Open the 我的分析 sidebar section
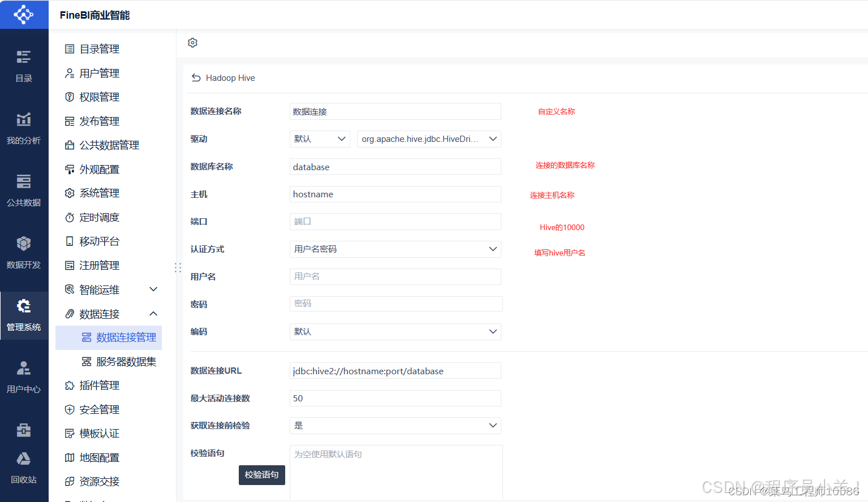The image size is (868, 502). (x=24, y=128)
